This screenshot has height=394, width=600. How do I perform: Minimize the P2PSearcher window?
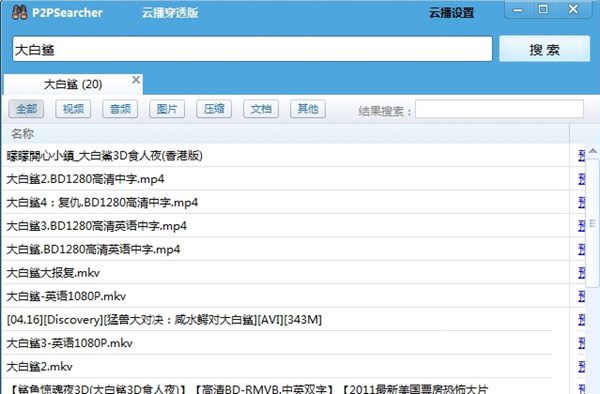518,10
